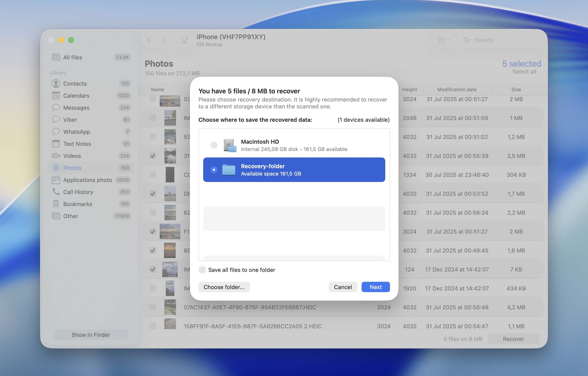Click Choose folder... button
The image size is (588, 376).
(224, 287)
